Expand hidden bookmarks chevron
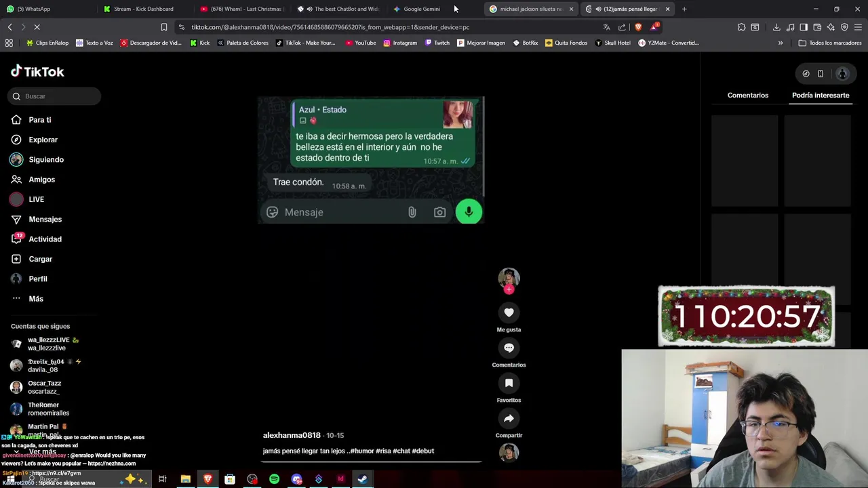Screen dimensions: 868x488 pyautogui.click(x=781, y=43)
